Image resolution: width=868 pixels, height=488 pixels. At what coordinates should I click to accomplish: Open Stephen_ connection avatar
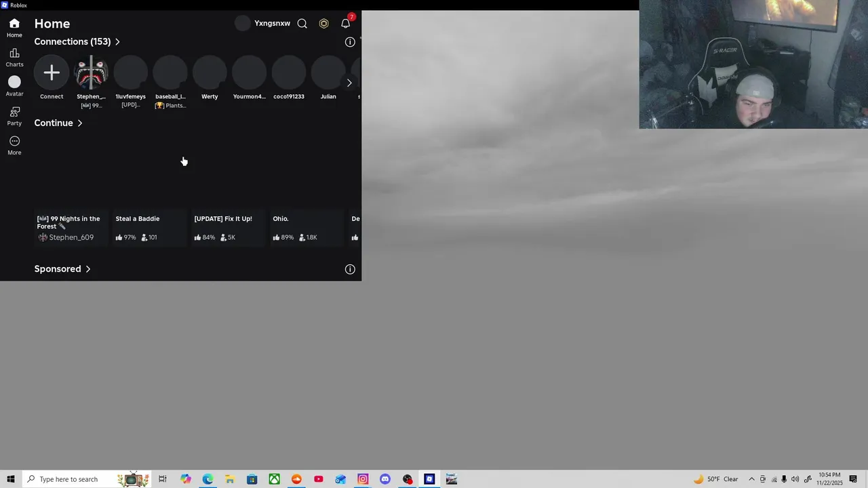click(91, 73)
